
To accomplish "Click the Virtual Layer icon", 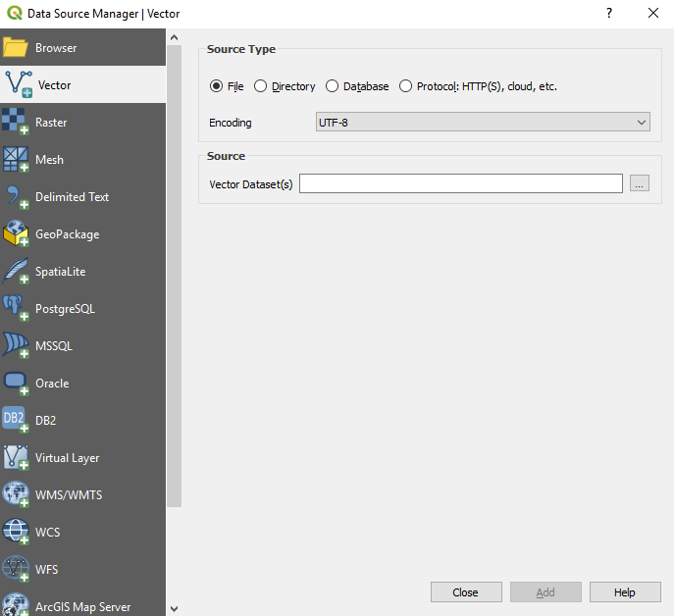I will coord(16,457).
